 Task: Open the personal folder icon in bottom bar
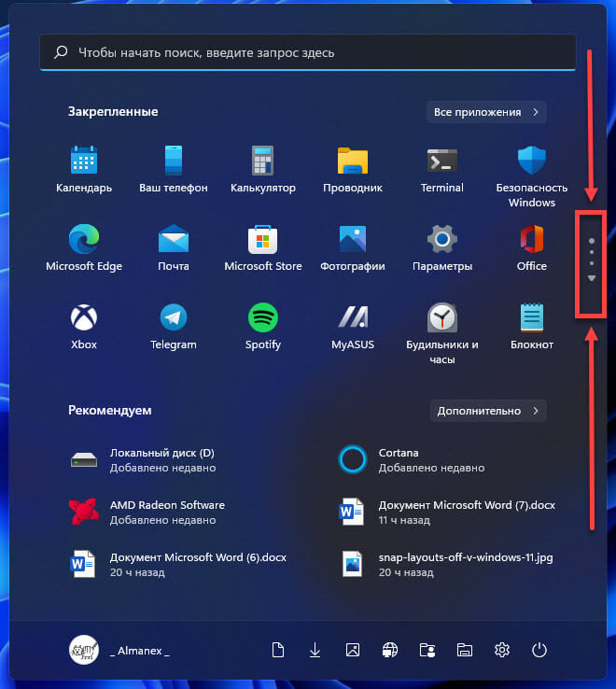(x=427, y=650)
